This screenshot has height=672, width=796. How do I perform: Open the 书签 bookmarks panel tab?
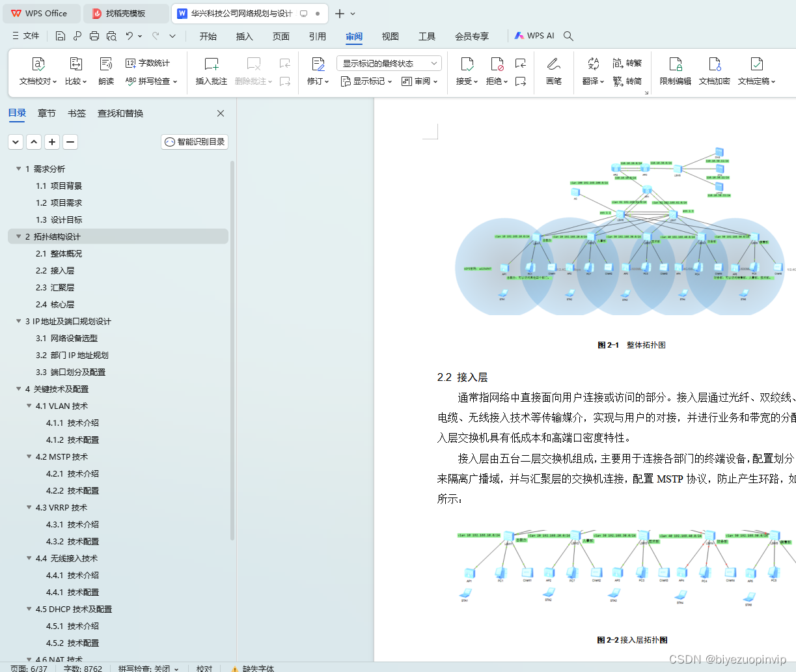pos(76,113)
